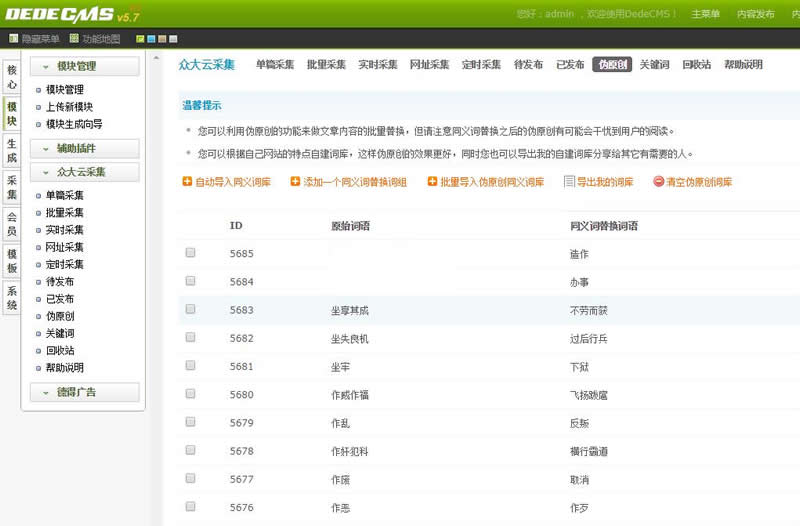This screenshot has height=526, width=800.
Task: Expand the 德得广告 sidebar section
Action: pyautogui.click(x=47, y=392)
